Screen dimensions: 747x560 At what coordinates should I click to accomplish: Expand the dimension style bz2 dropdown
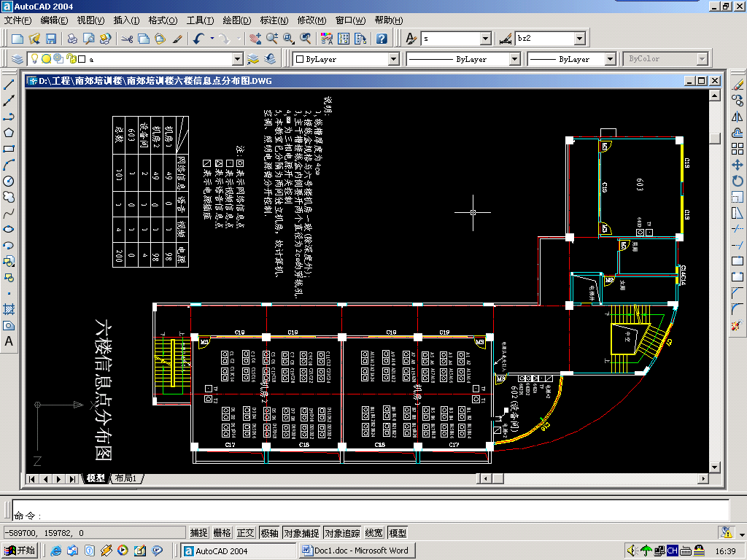click(x=579, y=39)
